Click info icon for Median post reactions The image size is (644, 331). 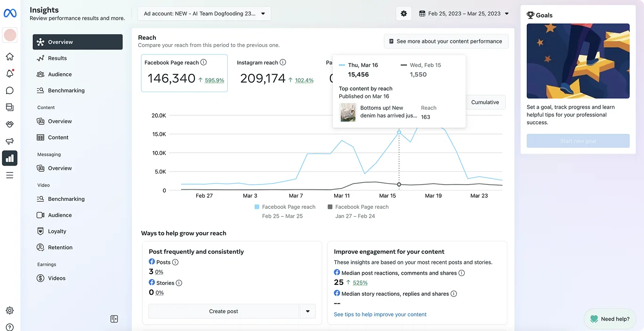(x=462, y=273)
